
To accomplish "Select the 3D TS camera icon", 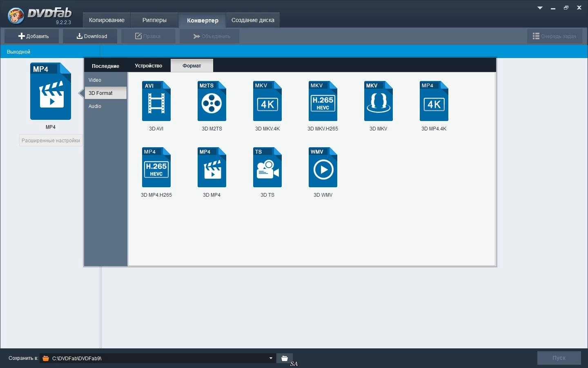I will click(267, 167).
